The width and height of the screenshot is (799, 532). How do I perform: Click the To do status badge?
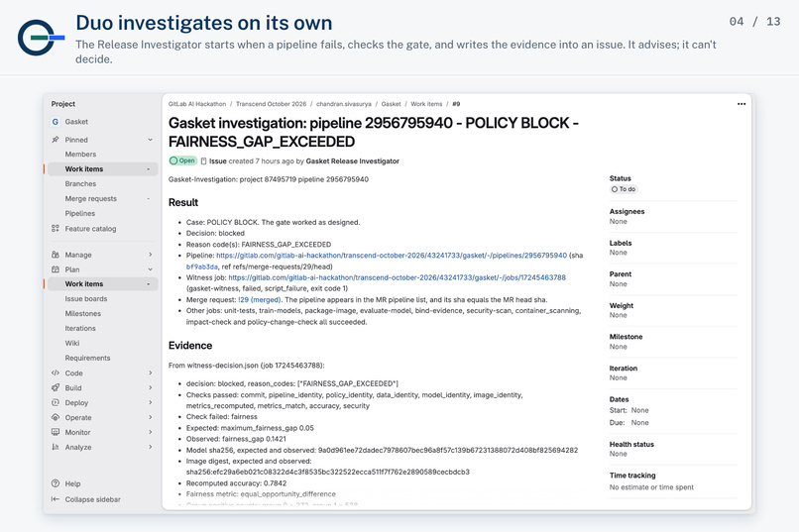[624, 189]
